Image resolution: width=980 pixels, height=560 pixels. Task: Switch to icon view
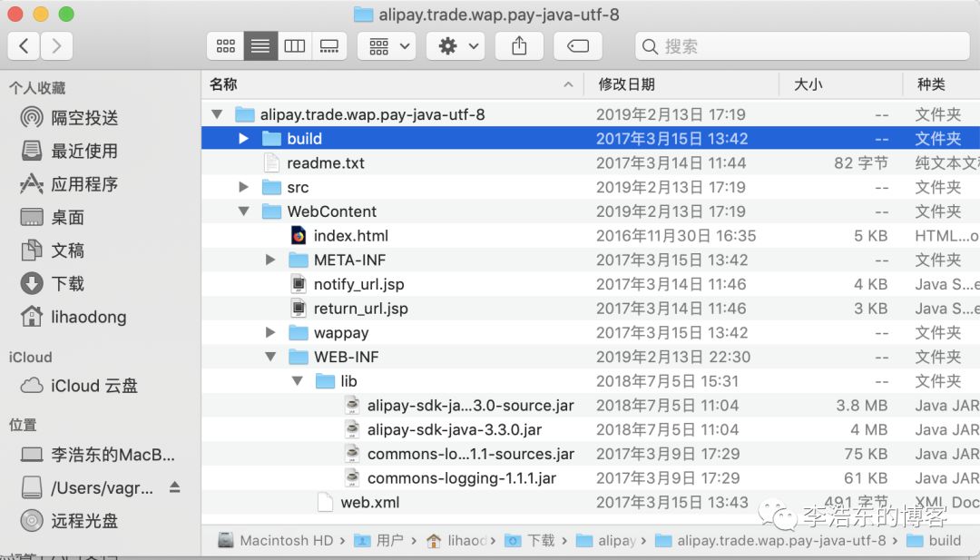click(x=226, y=45)
